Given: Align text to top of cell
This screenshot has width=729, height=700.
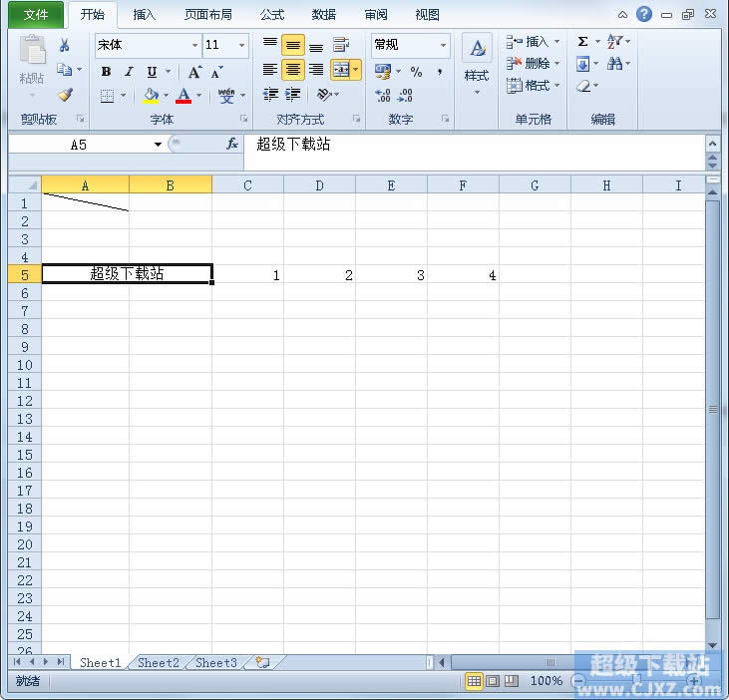Looking at the screenshot, I should (270, 44).
